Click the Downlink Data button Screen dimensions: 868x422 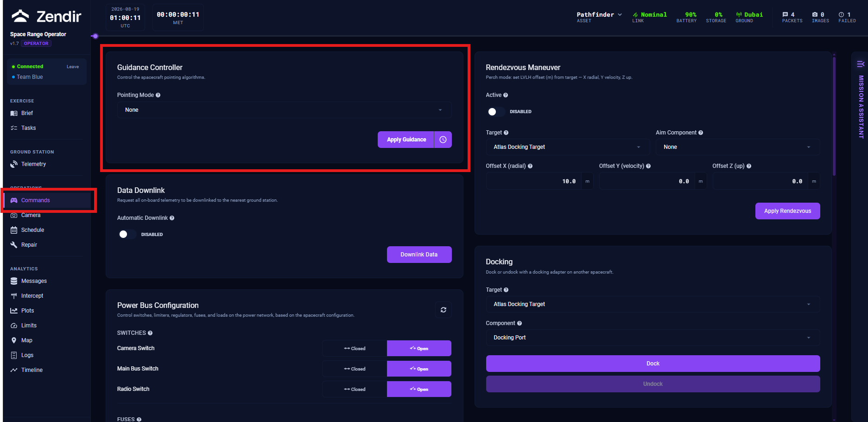(x=419, y=255)
